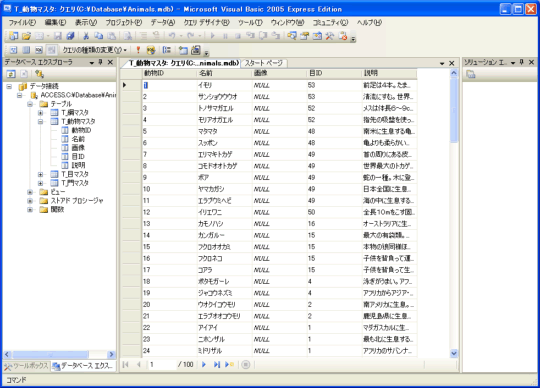Click Connect to Database icon
Viewport: 540px width, 388px height.
tap(39, 74)
